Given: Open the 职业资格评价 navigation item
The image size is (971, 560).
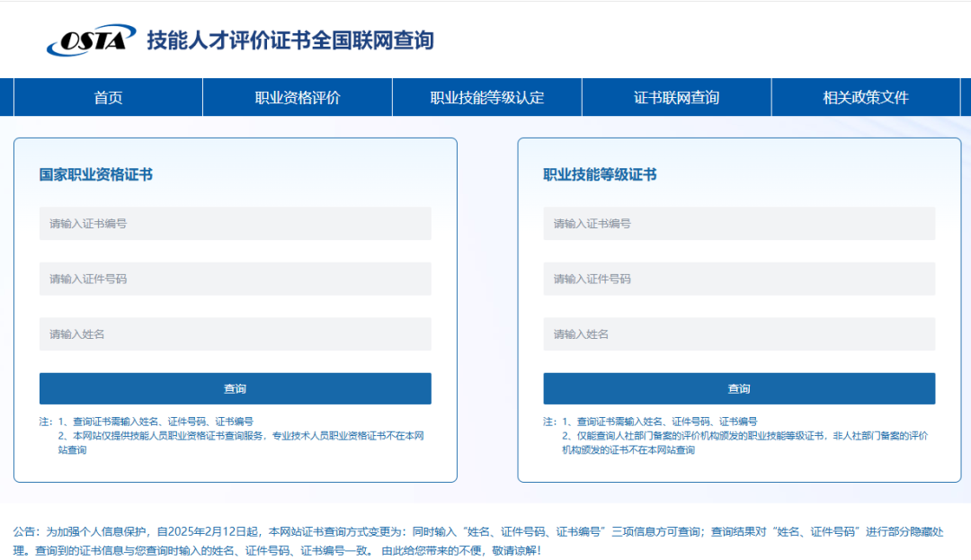Looking at the screenshot, I should coord(297,97).
